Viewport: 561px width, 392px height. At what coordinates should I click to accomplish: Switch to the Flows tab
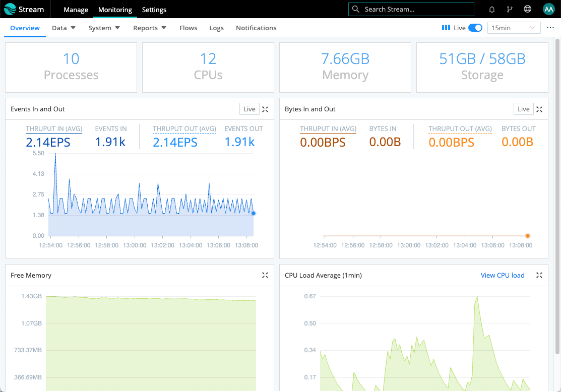(x=188, y=28)
